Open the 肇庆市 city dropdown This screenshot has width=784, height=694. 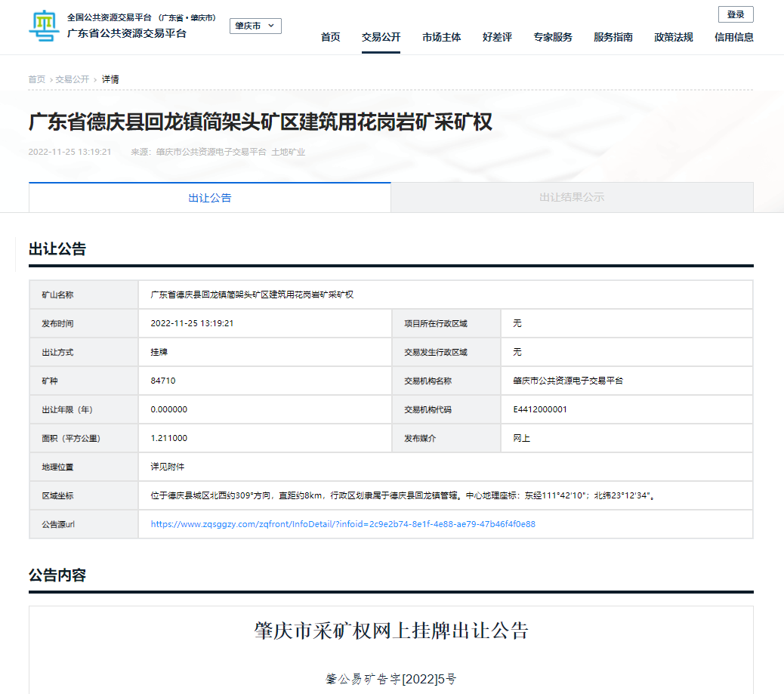pyautogui.click(x=255, y=26)
